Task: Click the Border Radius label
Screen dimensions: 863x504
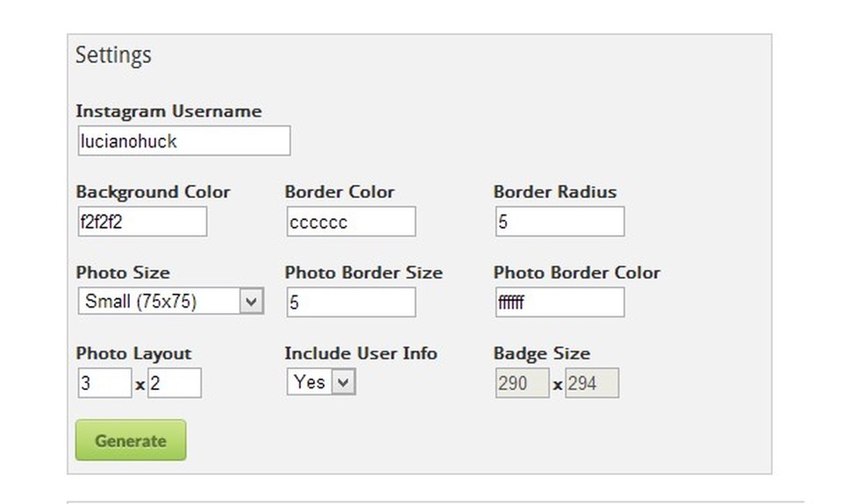Action: [554, 192]
